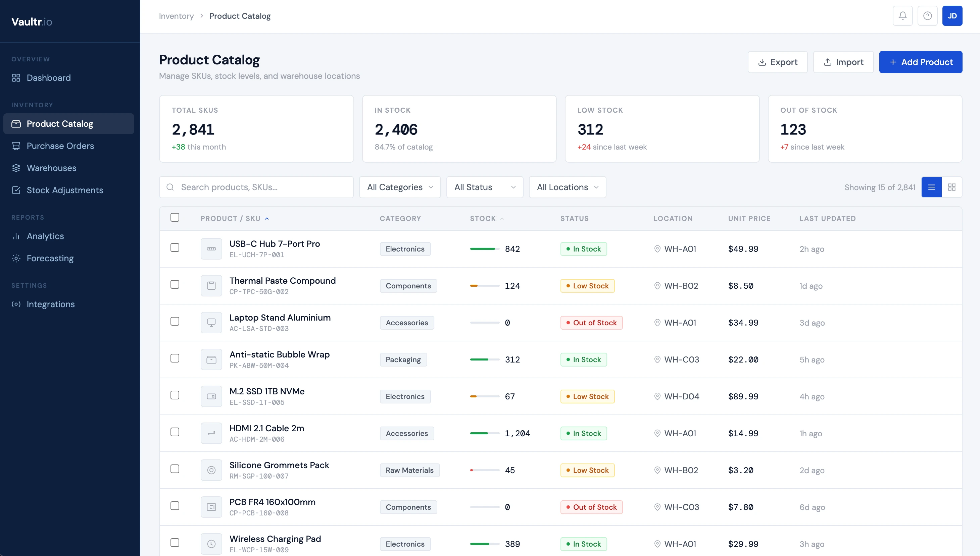
Task: Click the Silicone Grommets Pack thumbnail icon
Action: coord(211,470)
